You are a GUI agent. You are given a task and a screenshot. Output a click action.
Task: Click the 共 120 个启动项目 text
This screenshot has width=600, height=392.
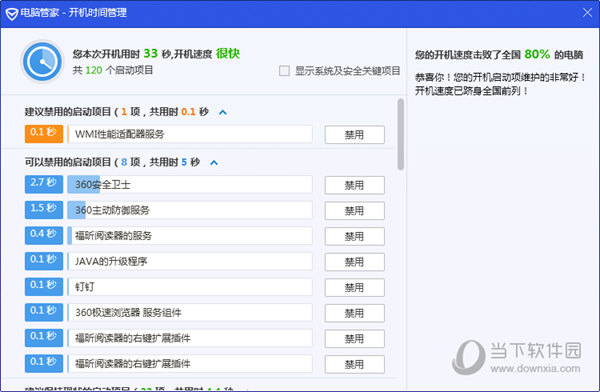[113, 70]
